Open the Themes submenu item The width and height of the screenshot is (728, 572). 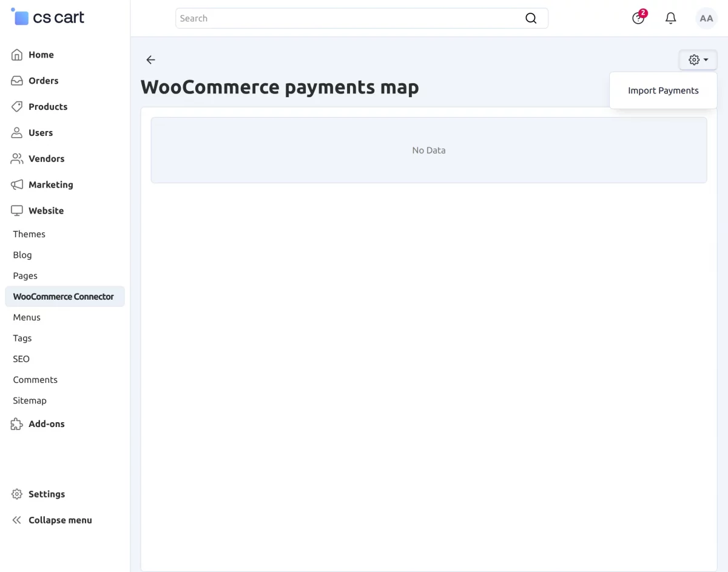click(x=29, y=234)
